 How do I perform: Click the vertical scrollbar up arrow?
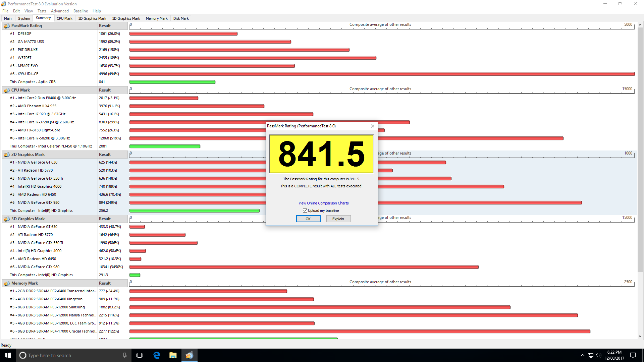(640, 25)
